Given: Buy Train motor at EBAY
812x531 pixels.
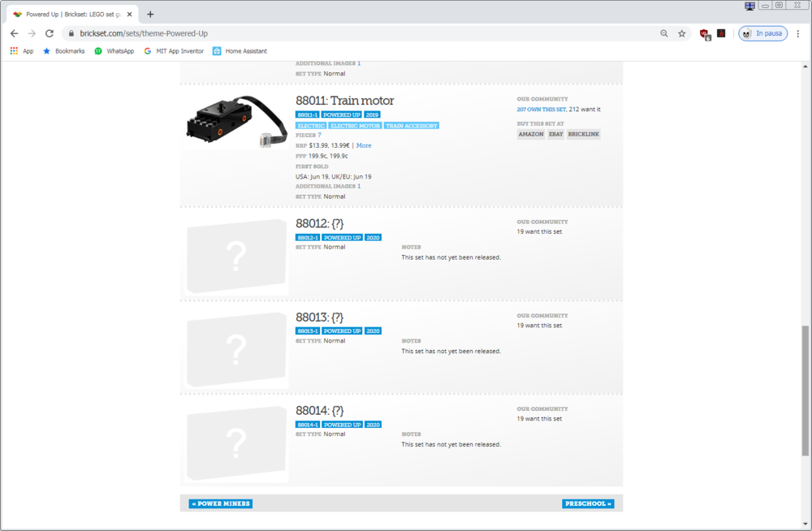Looking at the screenshot, I should pos(555,134).
